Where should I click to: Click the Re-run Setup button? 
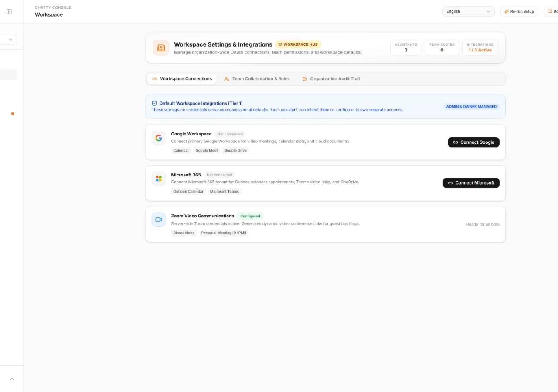pos(519,11)
